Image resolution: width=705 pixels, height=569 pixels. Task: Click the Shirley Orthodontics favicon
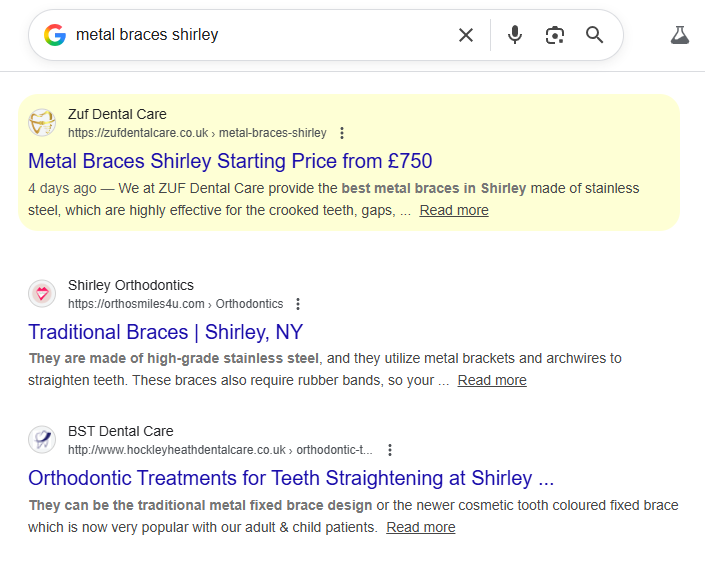click(42, 294)
